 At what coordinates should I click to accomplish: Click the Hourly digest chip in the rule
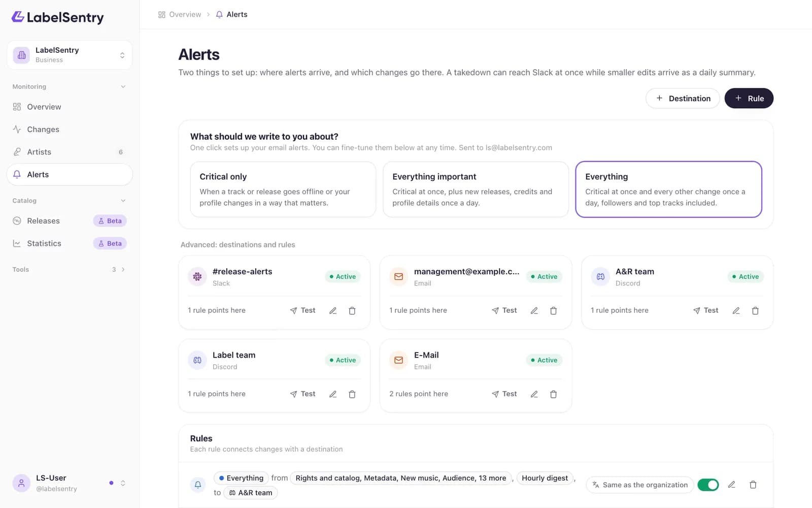pyautogui.click(x=545, y=478)
